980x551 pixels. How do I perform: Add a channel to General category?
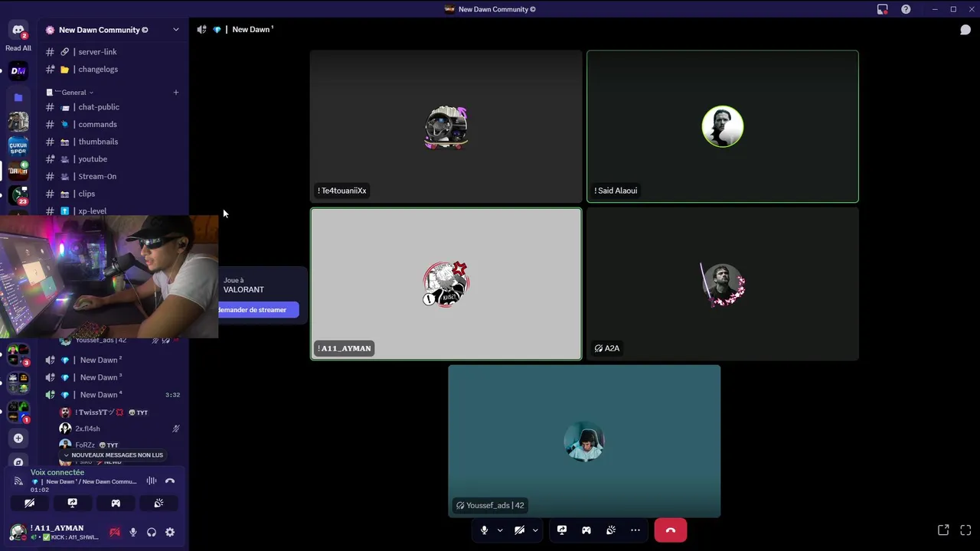175,93
